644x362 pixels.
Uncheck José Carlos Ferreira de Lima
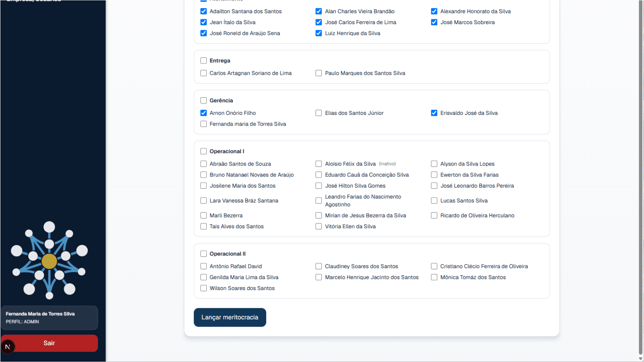(x=319, y=22)
